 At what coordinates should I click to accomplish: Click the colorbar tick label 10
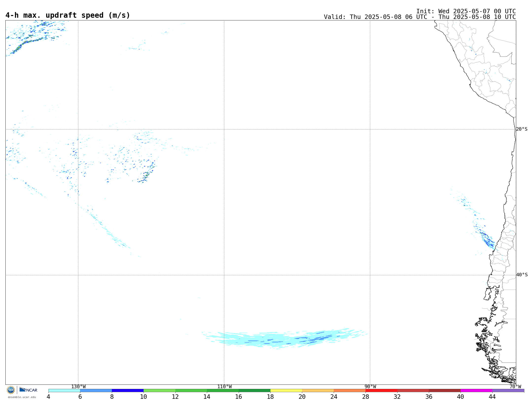[144, 397]
